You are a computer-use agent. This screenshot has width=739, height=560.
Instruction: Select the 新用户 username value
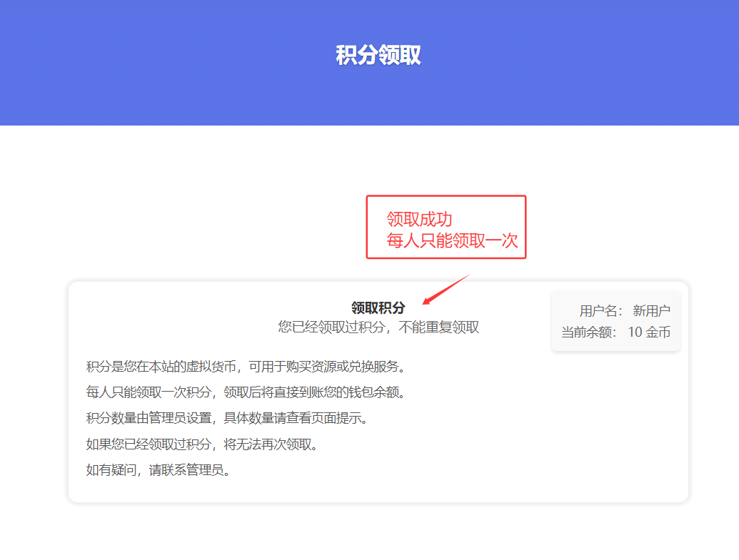click(651, 311)
